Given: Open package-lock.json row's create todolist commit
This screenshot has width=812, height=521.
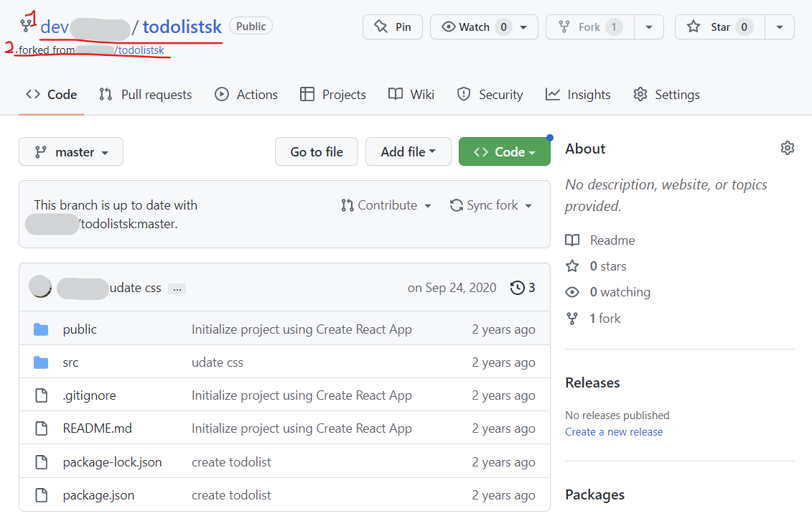Looking at the screenshot, I should pyautogui.click(x=231, y=462).
